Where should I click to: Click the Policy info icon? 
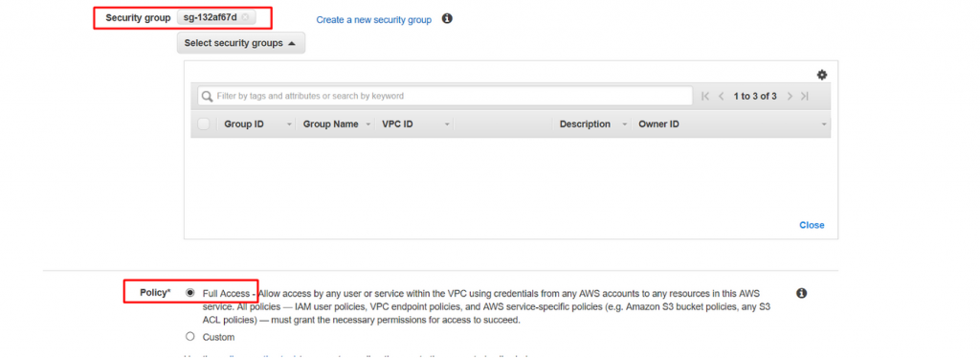(x=801, y=293)
